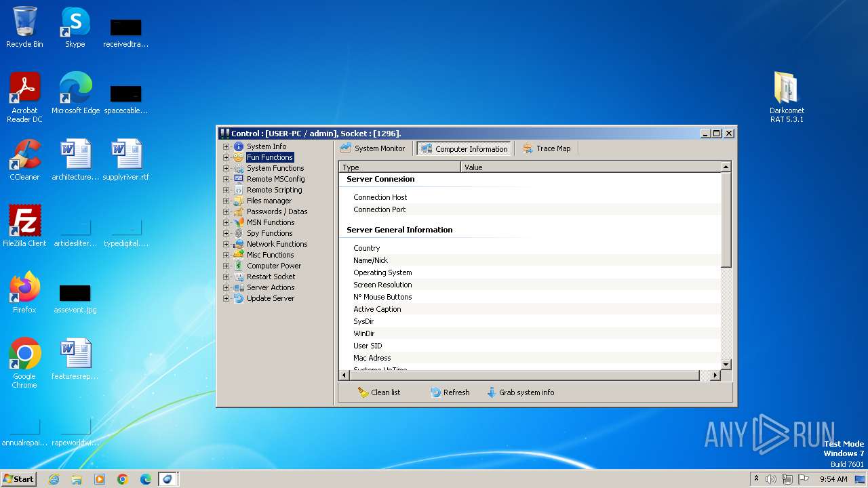Click the Type column header
868x488 pixels.
[399, 167]
